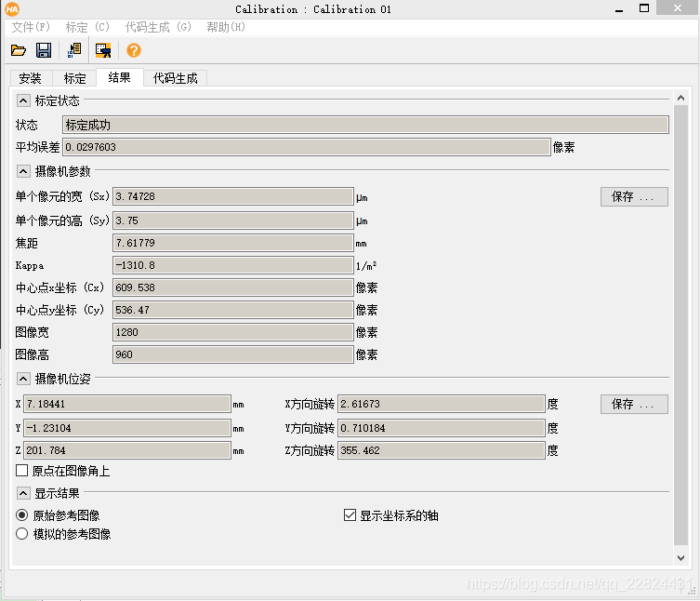The image size is (700, 601).
Task: Click the scrollbar down arrow
Action: point(680,557)
